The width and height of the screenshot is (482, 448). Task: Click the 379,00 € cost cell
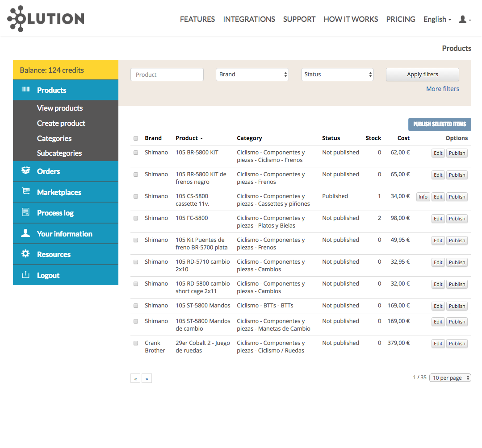click(x=398, y=343)
